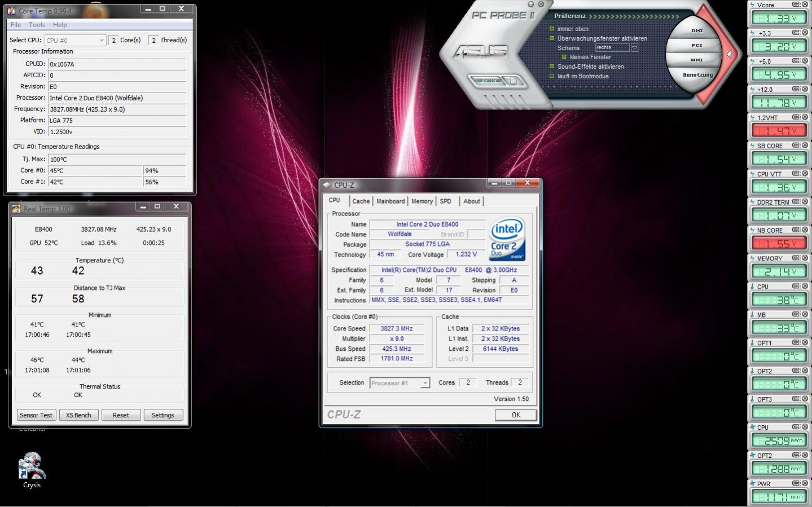The image size is (812, 507).
Task: Toggle 'Sound-Effekte aktivieren' checkbox
Action: click(552, 67)
